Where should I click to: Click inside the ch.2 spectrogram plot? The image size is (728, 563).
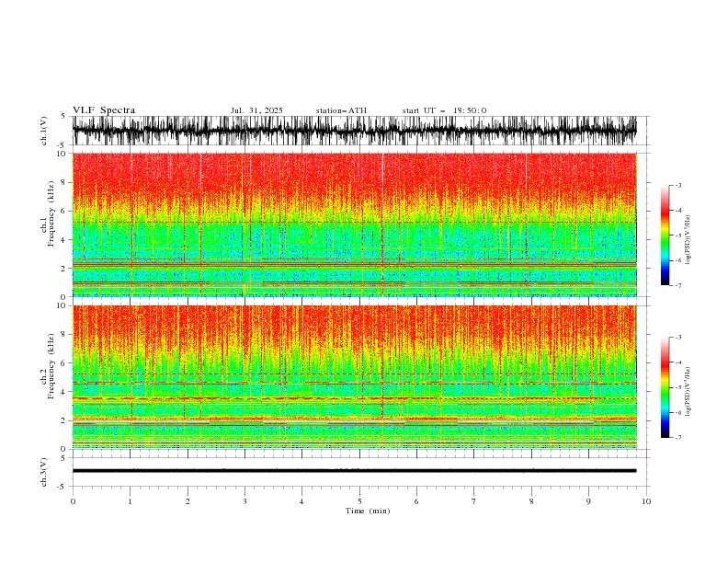tap(354, 377)
